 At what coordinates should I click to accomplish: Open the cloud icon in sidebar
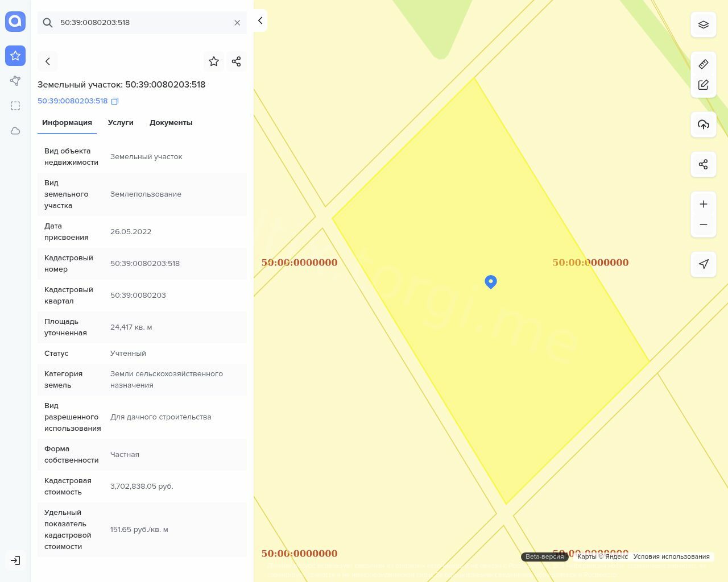(x=15, y=131)
